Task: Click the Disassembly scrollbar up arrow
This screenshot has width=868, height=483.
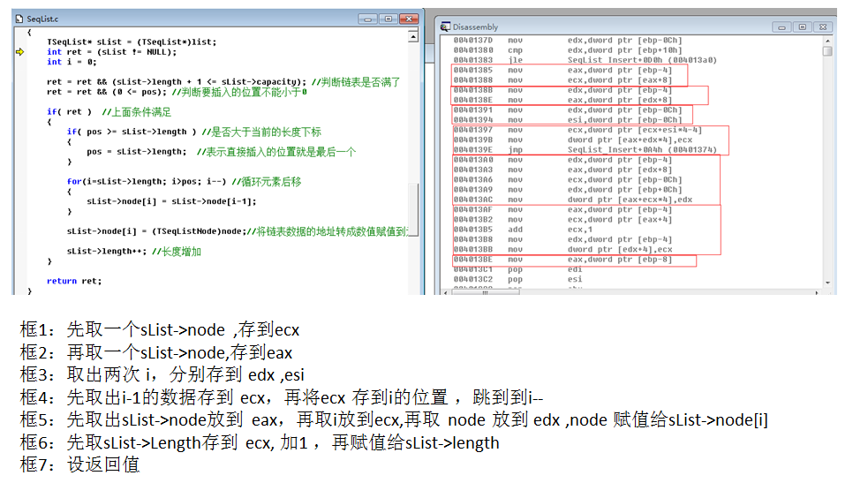Action: [x=827, y=41]
